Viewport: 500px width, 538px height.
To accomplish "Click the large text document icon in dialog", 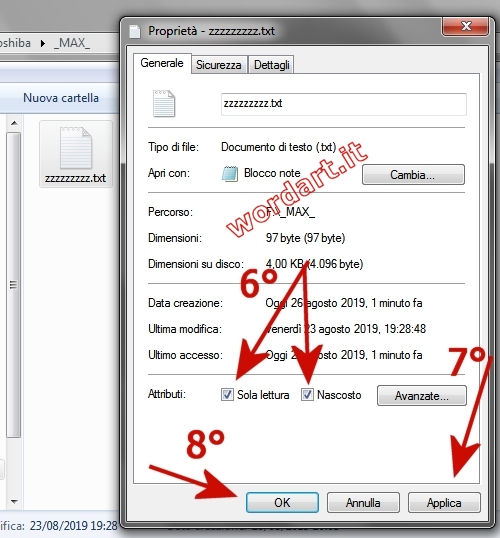I will (x=164, y=103).
